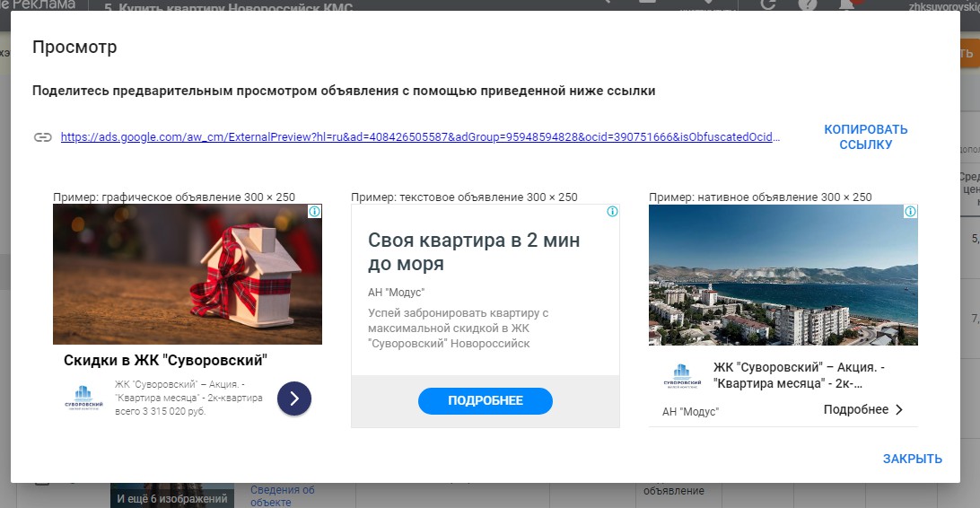Screen dimensions: 980x508
Task: Click АН "Модус" label in native ad
Action: click(691, 412)
